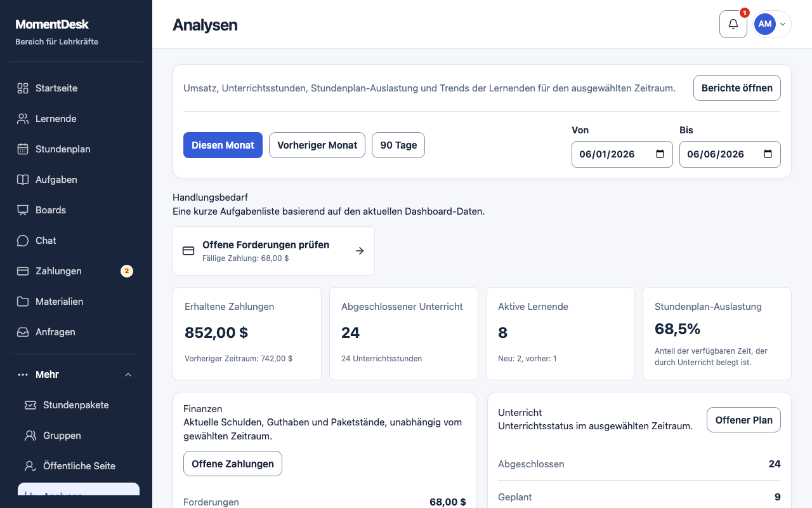Screen dimensions: 812x508
Task: Open Materialien in the sidebar
Action: click(76, 302)
